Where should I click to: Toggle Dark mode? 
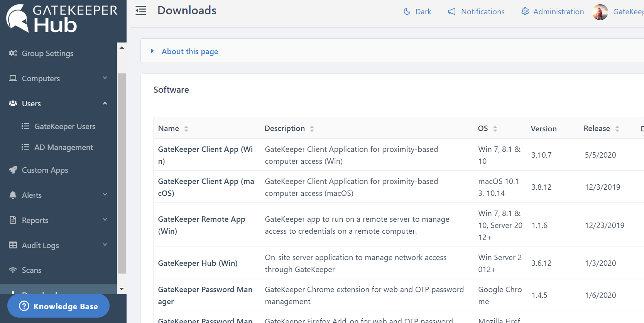[417, 12]
